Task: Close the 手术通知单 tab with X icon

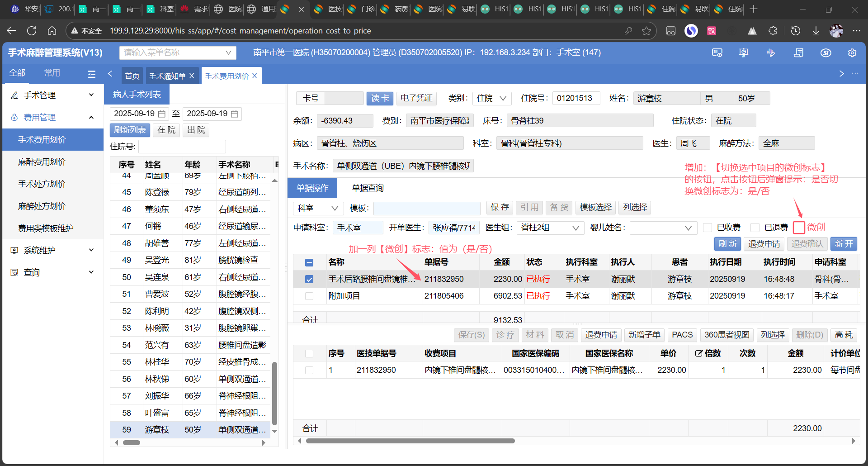Action: point(192,76)
